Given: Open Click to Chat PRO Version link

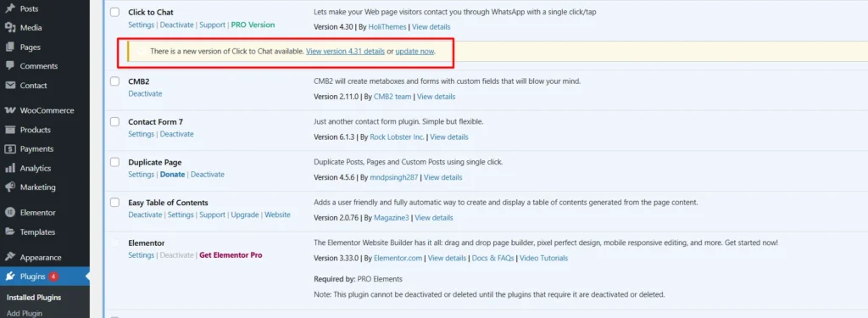Looking at the screenshot, I should tap(253, 25).
